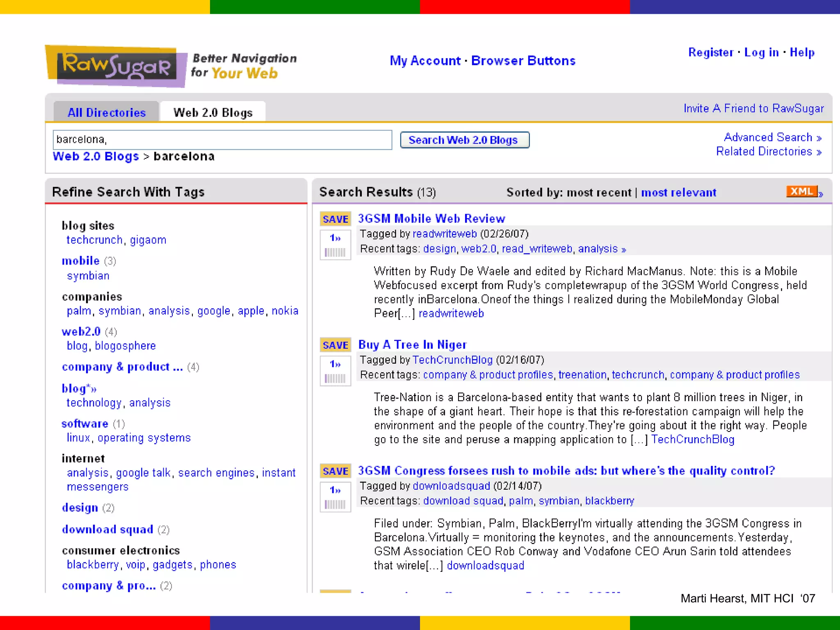Viewport: 840px width, 630px height.
Task: Expand Advanced Search options
Action: [x=772, y=137]
